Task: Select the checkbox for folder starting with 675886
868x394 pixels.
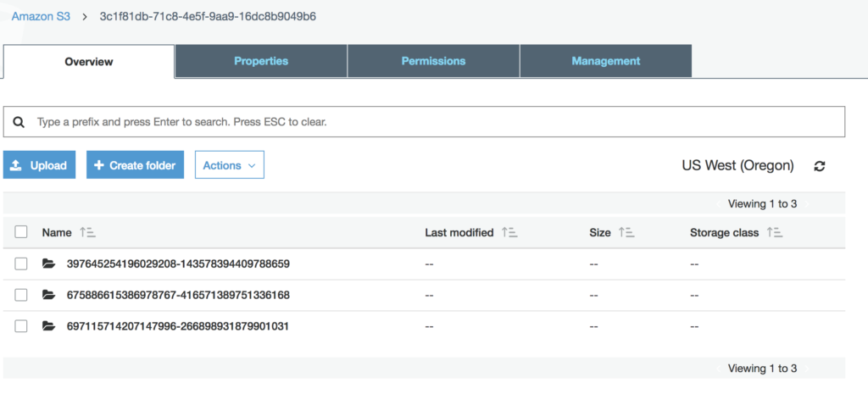Action: tap(21, 295)
